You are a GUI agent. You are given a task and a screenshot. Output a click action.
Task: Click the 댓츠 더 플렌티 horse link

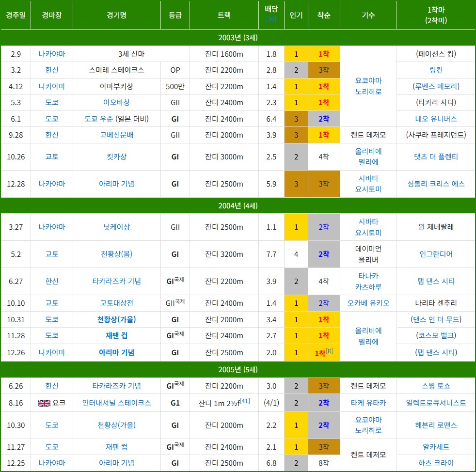436,157
